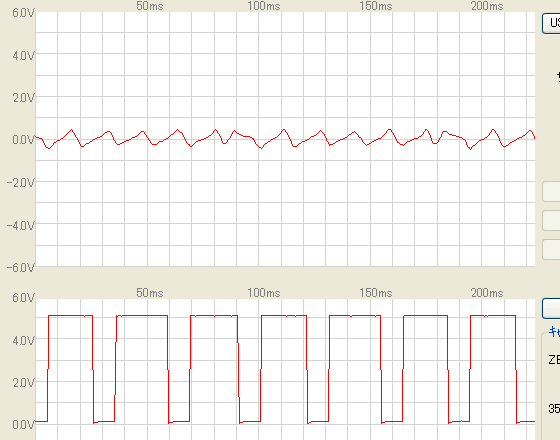Select the 150ms marker above the upper graph
The height and width of the screenshot is (440, 560).
[376, 6]
